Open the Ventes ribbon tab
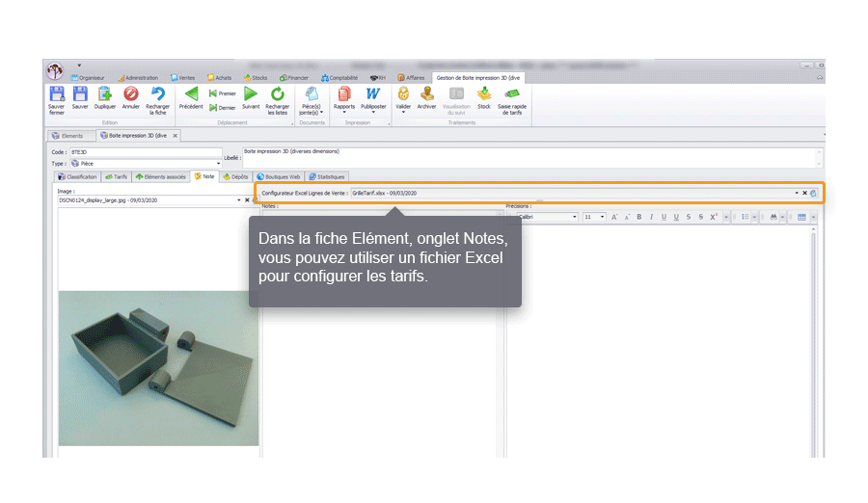 (x=182, y=78)
